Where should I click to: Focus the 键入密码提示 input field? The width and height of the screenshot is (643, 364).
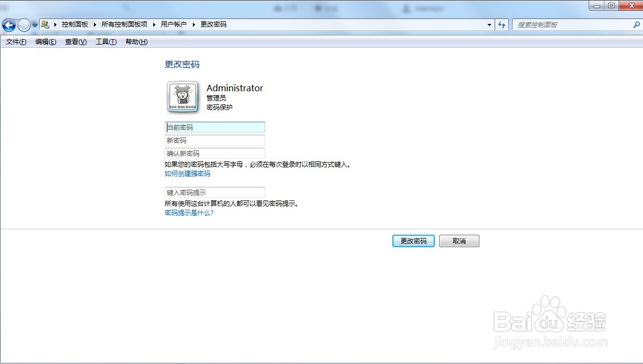[215, 192]
